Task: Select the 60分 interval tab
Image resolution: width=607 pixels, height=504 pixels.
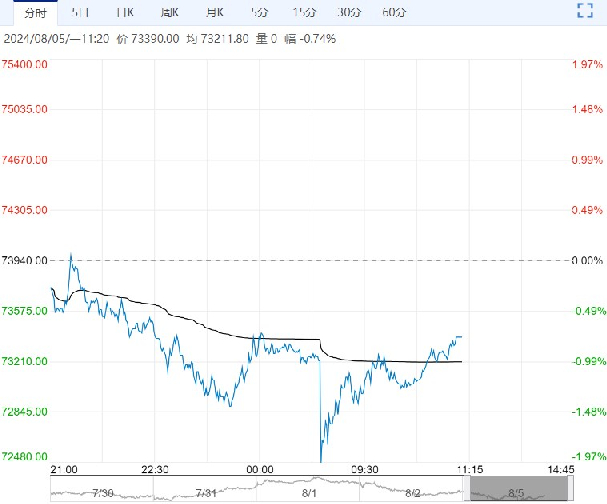Action: [394, 12]
